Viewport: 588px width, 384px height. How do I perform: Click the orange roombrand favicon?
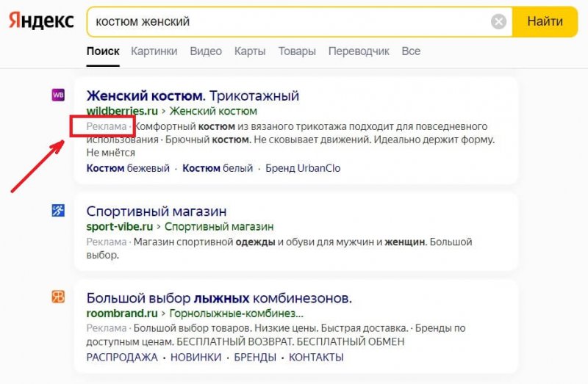(57, 297)
